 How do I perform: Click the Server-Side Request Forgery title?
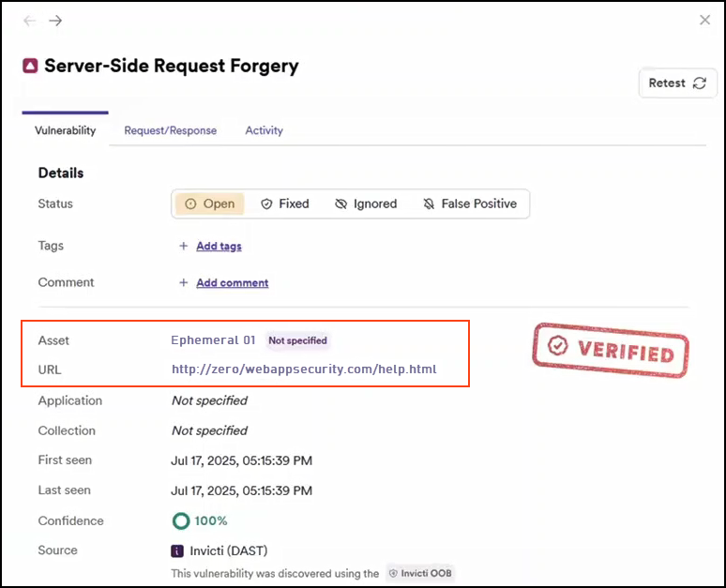tap(172, 66)
